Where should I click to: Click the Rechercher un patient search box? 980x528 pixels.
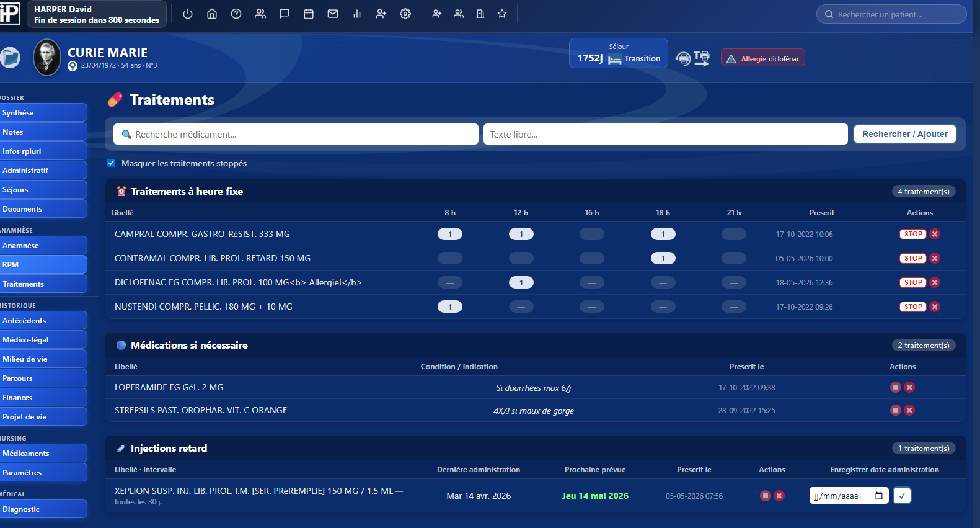tap(891, 14)
